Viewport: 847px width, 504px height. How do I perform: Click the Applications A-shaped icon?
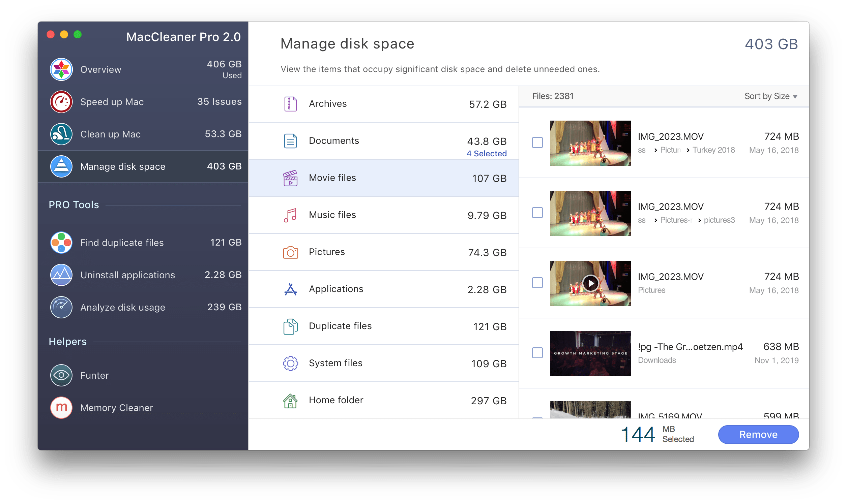[x=290, y=289]
